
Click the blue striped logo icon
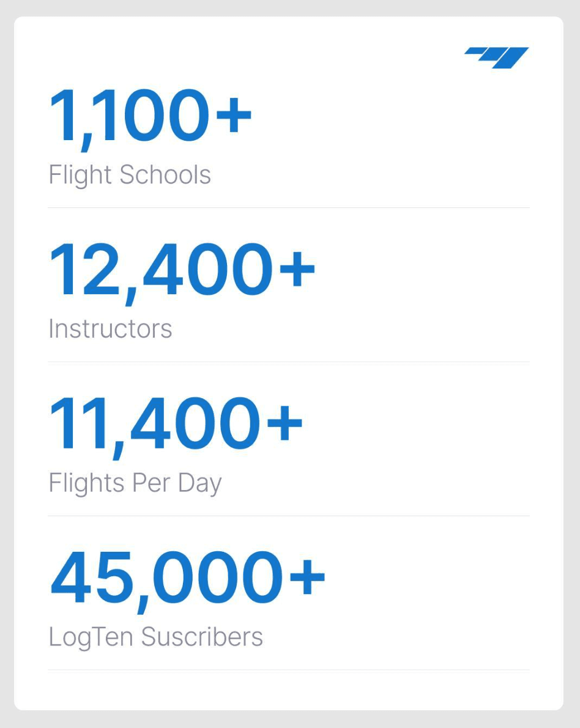click(x=497, y=58)
